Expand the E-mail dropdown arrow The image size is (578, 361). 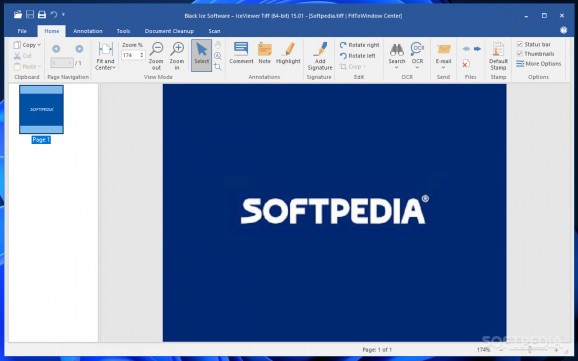coord(443,68)
